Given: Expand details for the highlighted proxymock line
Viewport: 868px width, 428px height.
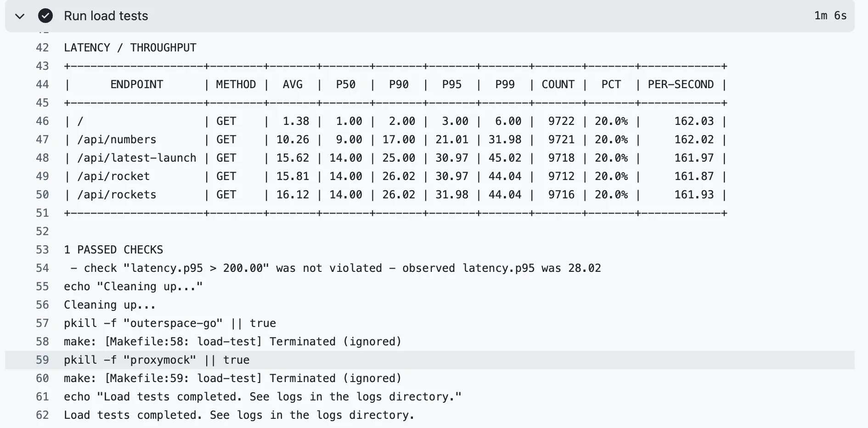Looking at the screenshot, I should 157,360.
